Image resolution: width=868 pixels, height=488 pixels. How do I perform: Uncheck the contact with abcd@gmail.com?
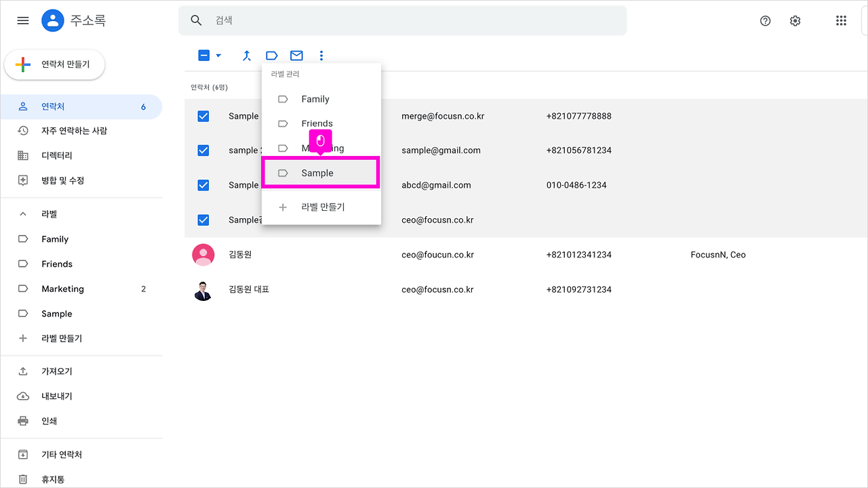[x=203, y=185]
